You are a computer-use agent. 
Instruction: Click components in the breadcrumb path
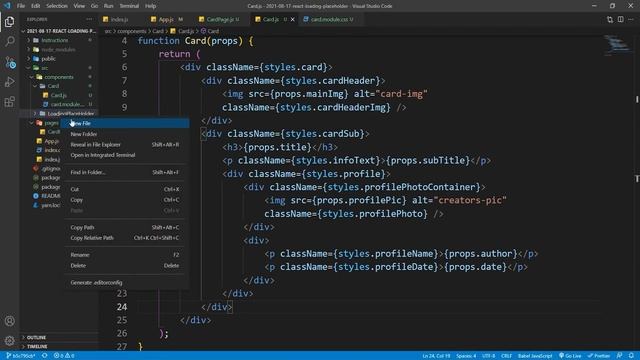[131, 31]
